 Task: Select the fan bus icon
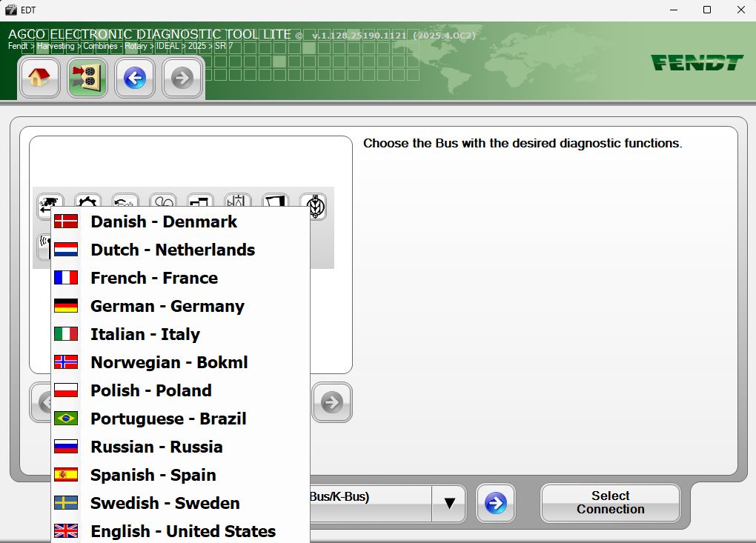163,201
